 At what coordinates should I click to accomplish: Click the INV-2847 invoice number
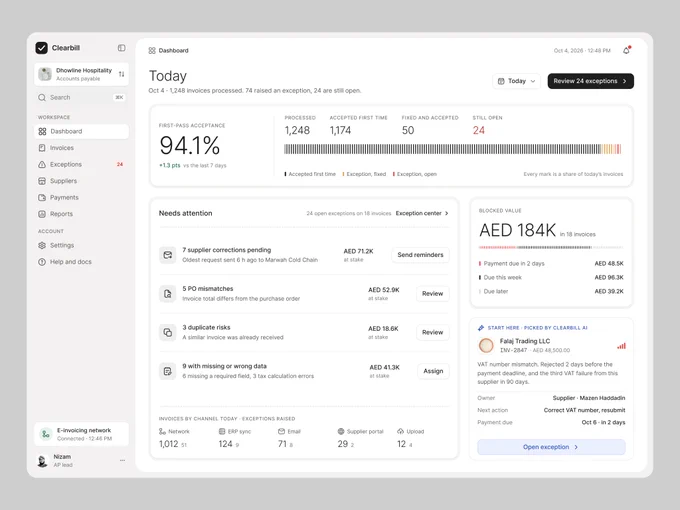(x=513, y=350)
